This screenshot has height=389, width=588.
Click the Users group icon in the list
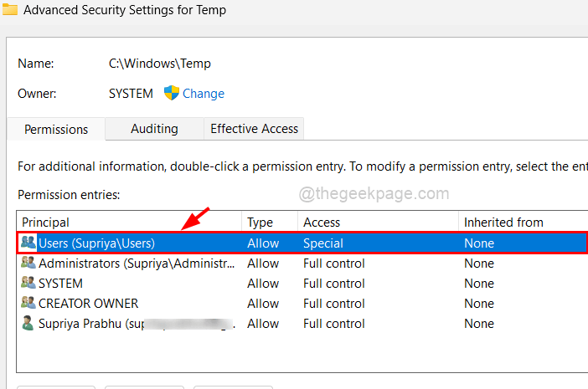click(28, 243)
